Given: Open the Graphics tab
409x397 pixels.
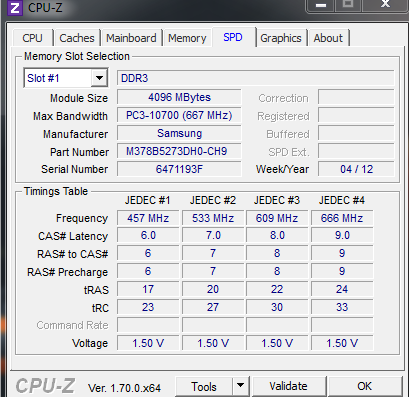Looking at the screenshot, I should click(281, 38).
